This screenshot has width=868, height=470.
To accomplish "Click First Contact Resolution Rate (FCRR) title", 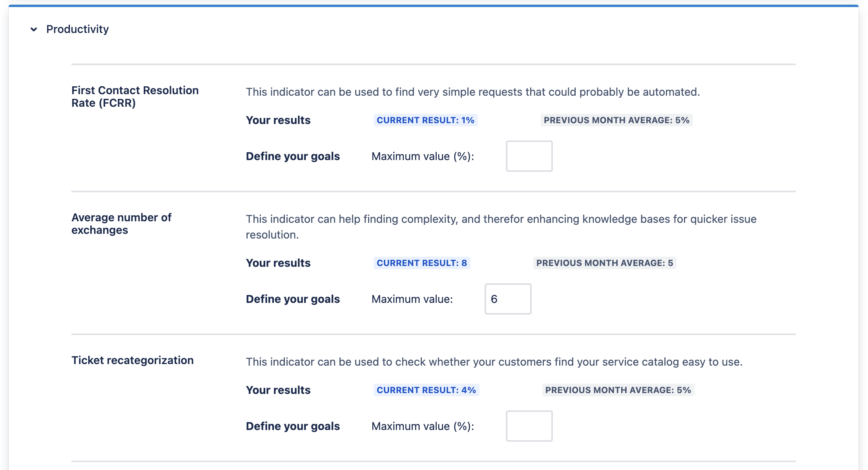I will click(x=135, y=97).
